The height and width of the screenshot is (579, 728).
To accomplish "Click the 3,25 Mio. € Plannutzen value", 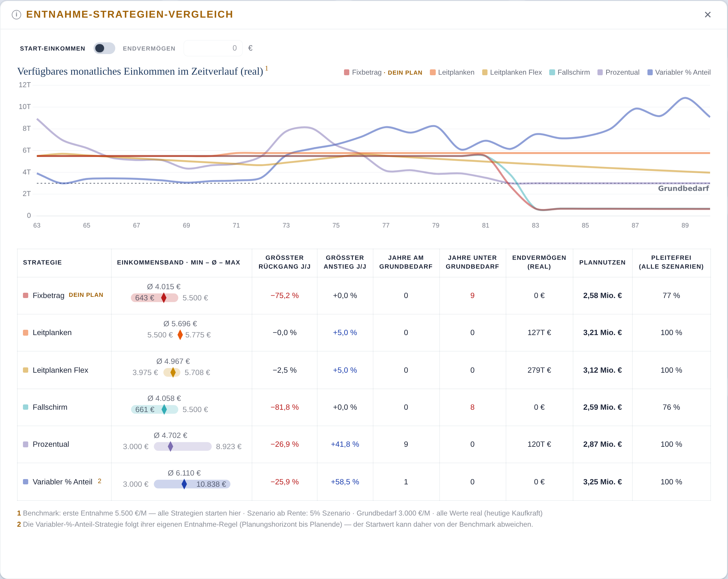I will (602, 482).
